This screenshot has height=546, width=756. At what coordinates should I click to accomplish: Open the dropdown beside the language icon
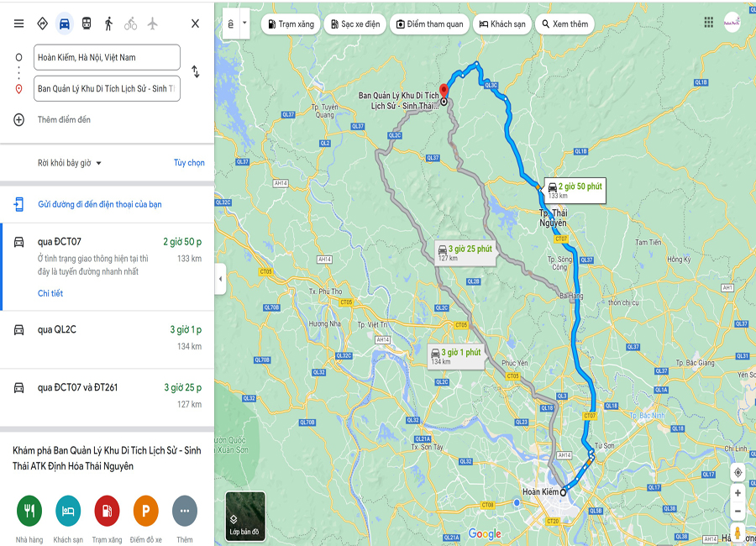click(x=244, y=24)
